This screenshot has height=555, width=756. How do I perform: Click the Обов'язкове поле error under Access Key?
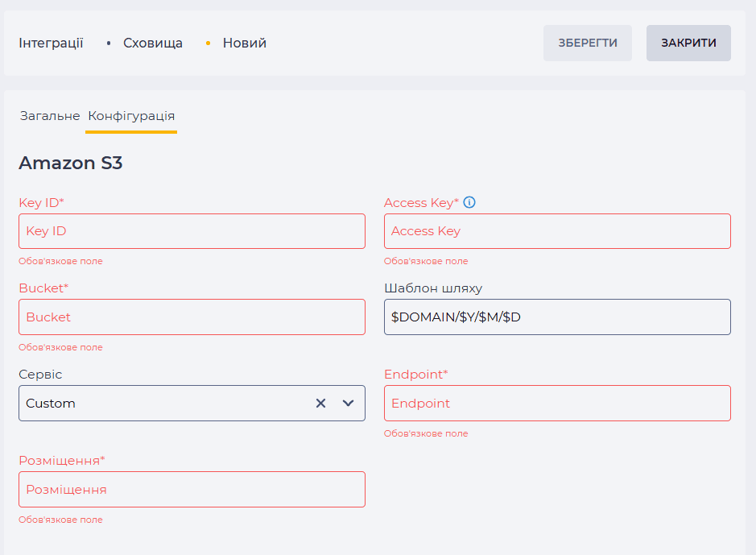[426, 261]
